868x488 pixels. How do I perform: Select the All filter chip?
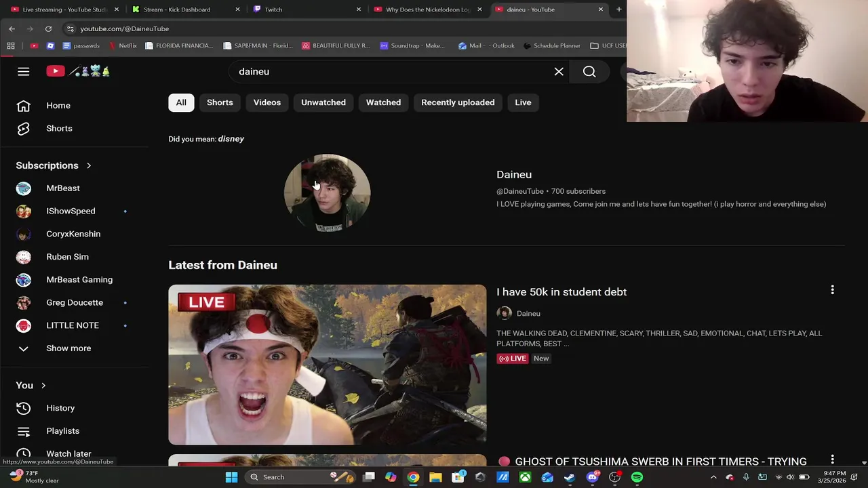181,102
